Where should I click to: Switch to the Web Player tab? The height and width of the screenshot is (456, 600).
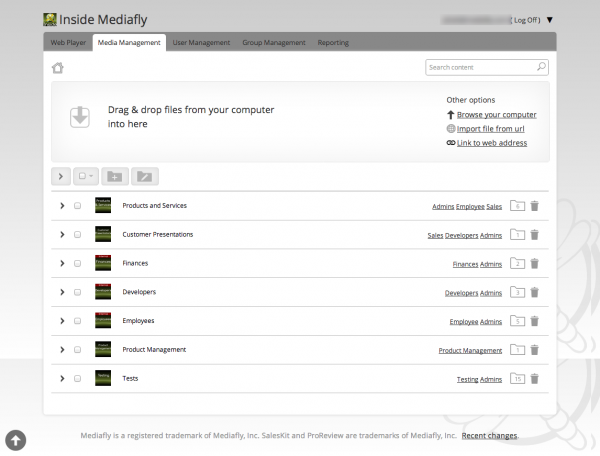point(68,42)
